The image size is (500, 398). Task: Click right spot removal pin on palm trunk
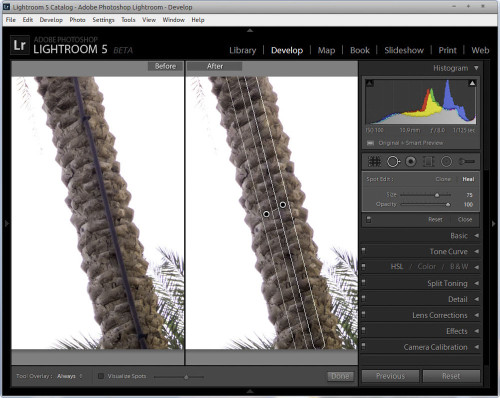point(283,204)
